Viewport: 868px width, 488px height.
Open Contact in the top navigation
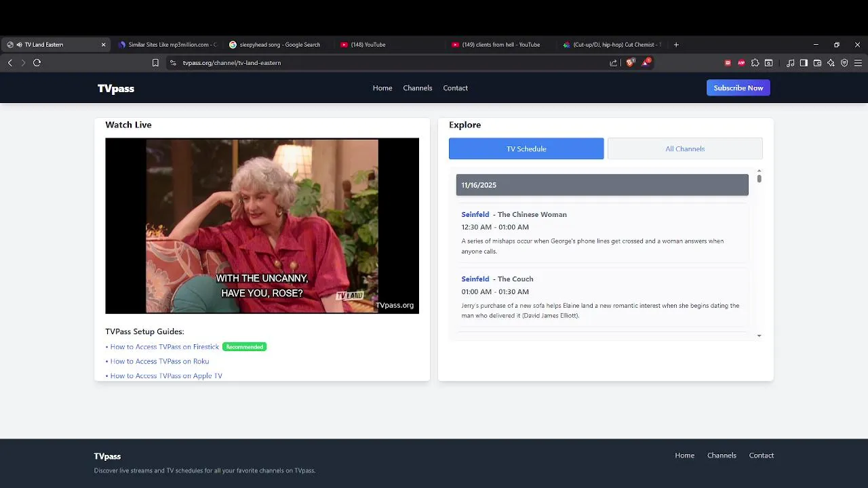point(456,88)
